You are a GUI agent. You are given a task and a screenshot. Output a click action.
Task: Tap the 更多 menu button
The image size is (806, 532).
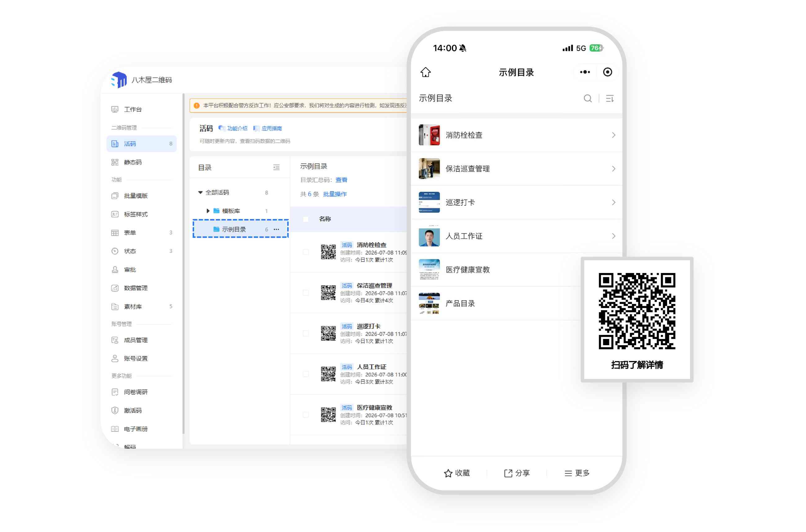pos(577,473)
